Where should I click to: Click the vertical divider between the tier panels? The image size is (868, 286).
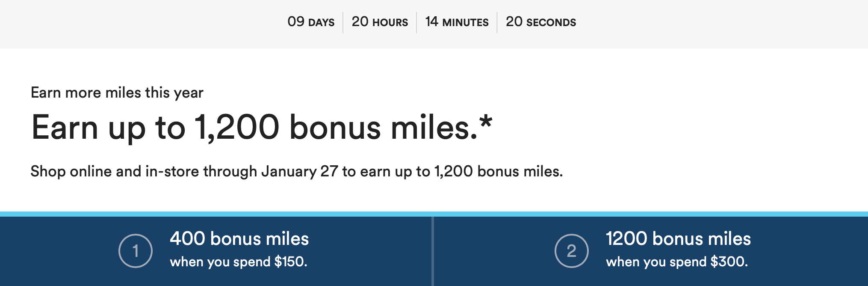click(433, 251)
